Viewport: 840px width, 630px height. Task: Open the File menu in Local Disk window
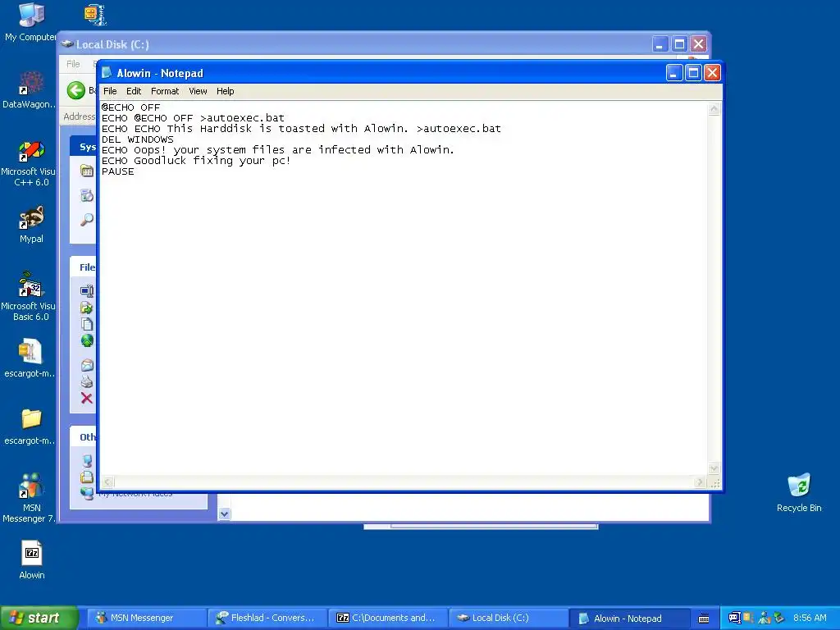(x=73, y=64)
